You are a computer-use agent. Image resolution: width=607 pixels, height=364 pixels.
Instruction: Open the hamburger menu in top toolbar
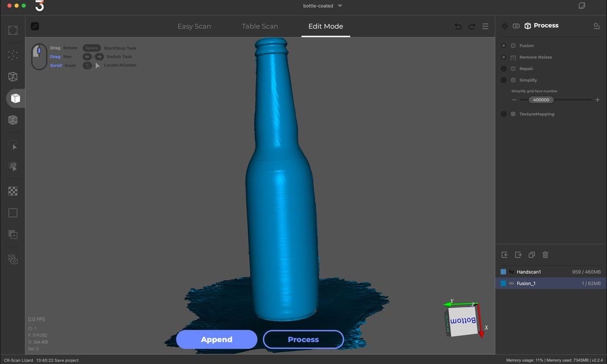point(485,27)
